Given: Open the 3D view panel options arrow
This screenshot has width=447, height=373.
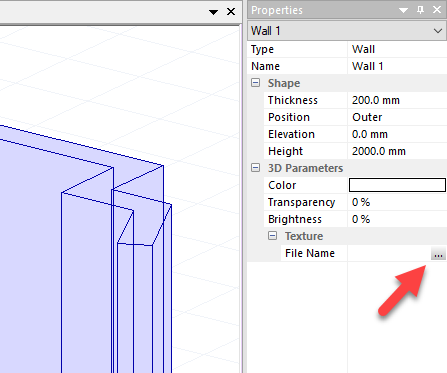Looking at the screenshot, I should pyautogui.click(x=213, y=12).
